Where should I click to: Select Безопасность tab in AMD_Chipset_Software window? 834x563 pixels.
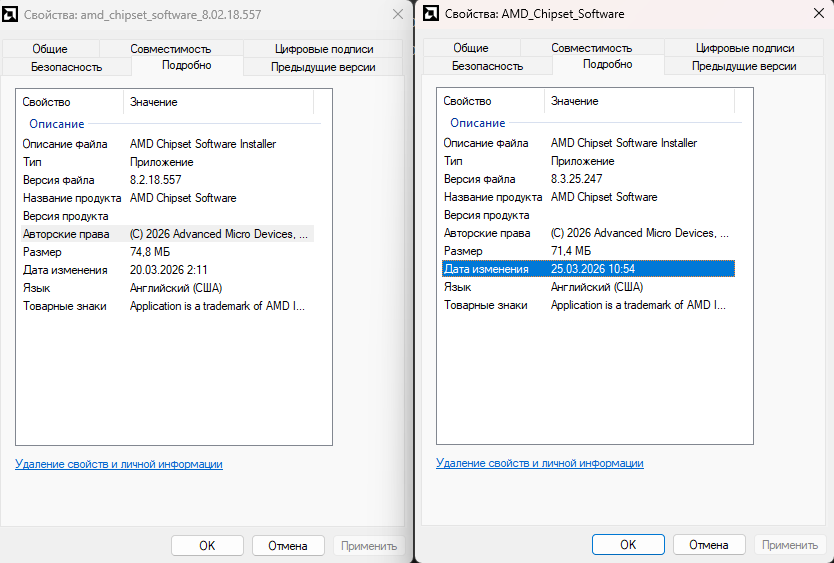(487, 66)
